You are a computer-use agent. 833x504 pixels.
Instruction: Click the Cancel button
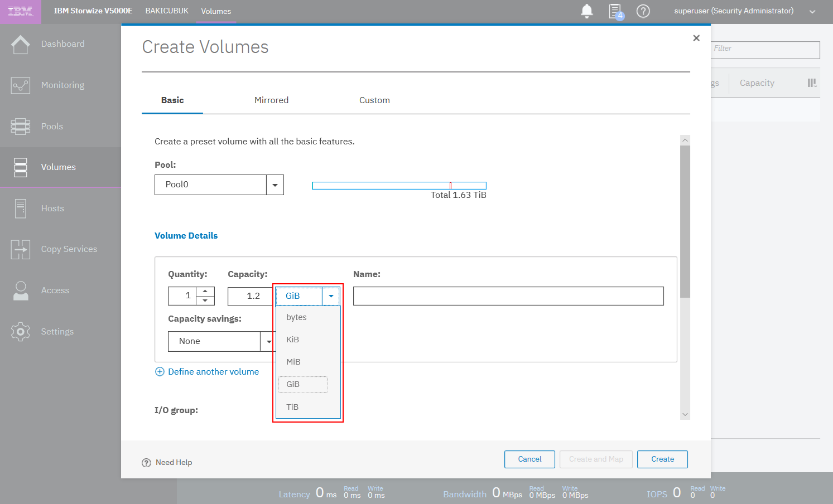click(x=529, y=459)
